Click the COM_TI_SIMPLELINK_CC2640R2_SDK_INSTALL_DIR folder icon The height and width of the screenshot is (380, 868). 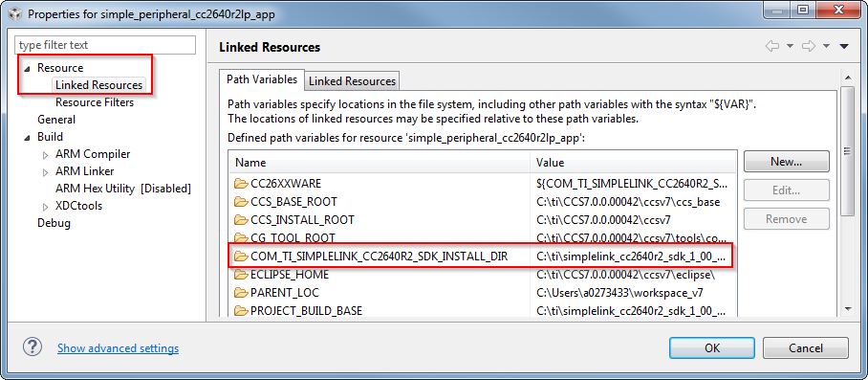(241, 257)
